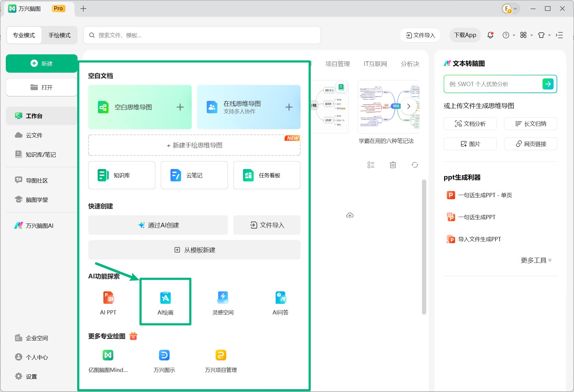Click 网页链接 button
Image resolution: width=574 pixels, height=392 pixels.
coord(531,144)
